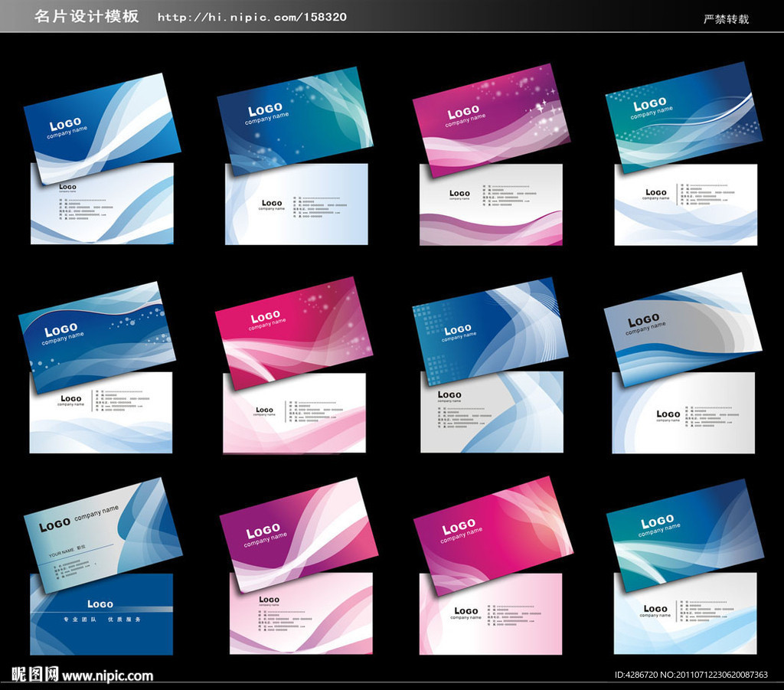Click the 专业团队 text on the dark blue card

click(x=80, y=620)
